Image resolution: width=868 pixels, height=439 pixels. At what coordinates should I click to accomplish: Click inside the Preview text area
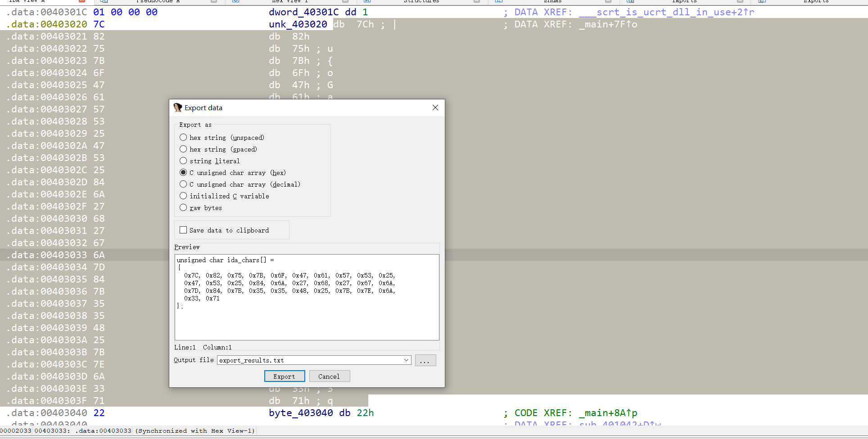(307, 297)
